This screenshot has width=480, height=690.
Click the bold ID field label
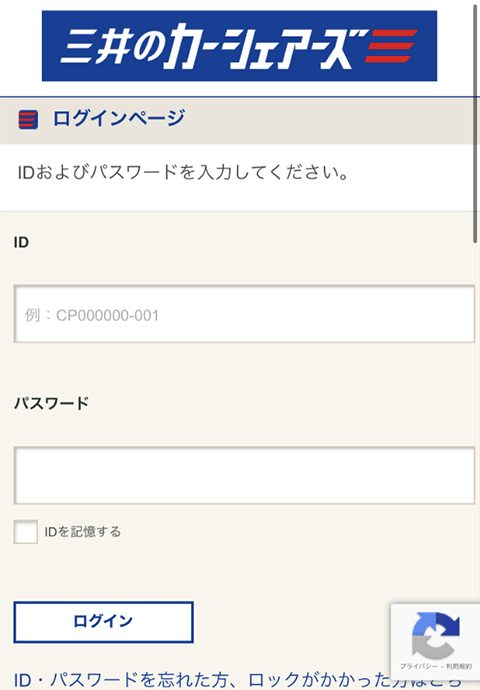tap(21, 242)
